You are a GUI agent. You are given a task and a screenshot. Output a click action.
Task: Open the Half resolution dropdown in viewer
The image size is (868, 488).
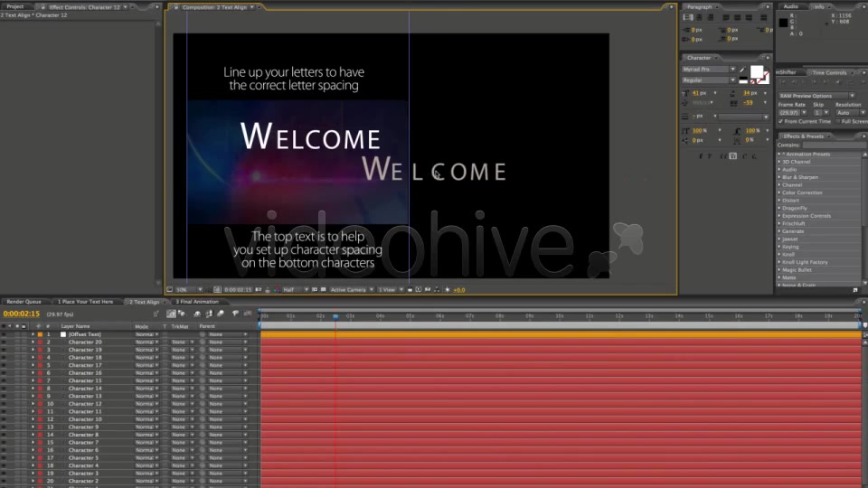coord(296,290)
